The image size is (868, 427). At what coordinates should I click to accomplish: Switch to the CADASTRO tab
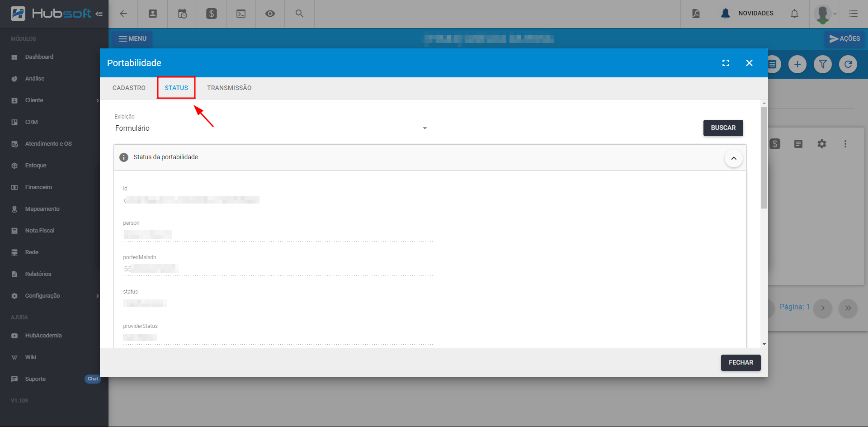pyautogui.click(x=129, y=88)
